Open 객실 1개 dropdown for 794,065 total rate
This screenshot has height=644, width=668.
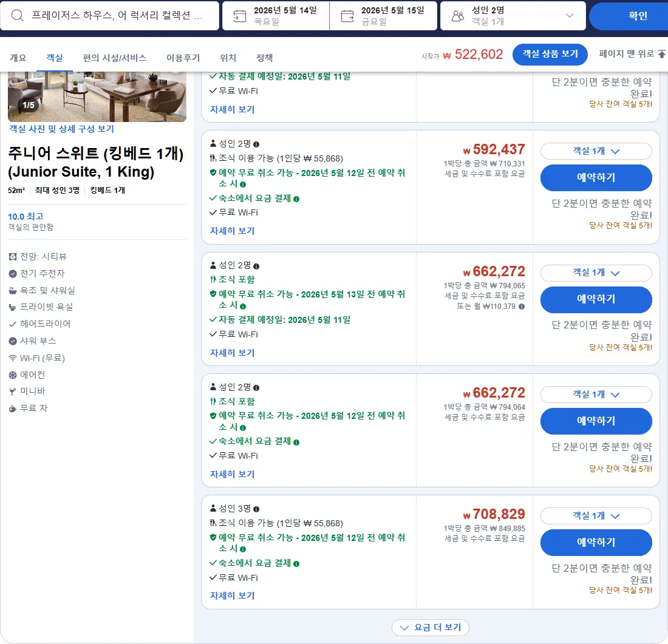pos(596,273)
